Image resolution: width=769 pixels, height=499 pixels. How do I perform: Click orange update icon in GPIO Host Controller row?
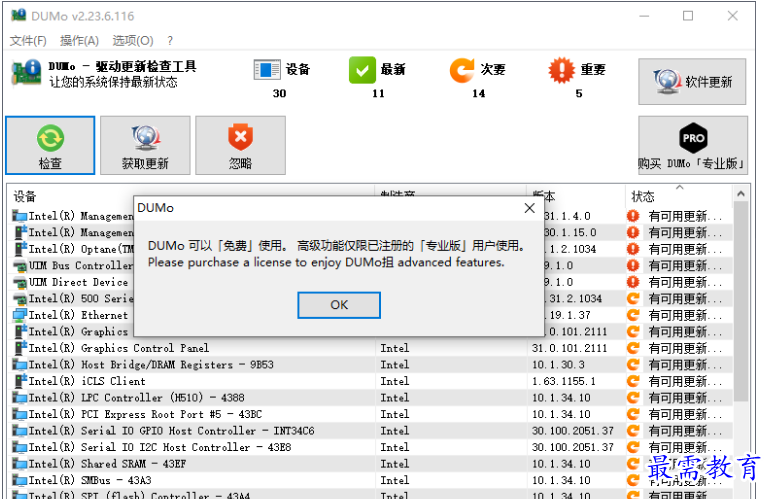click(633, 431)
